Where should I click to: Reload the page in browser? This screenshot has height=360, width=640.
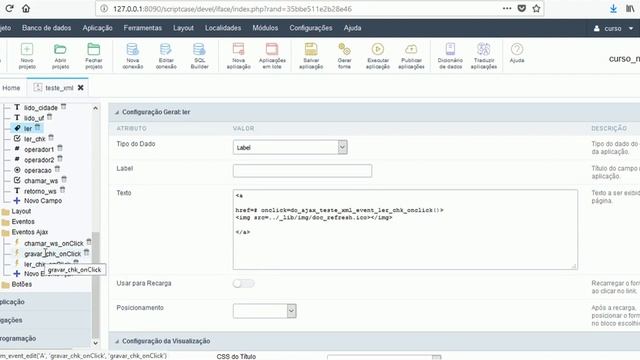[x=9, y=8]
